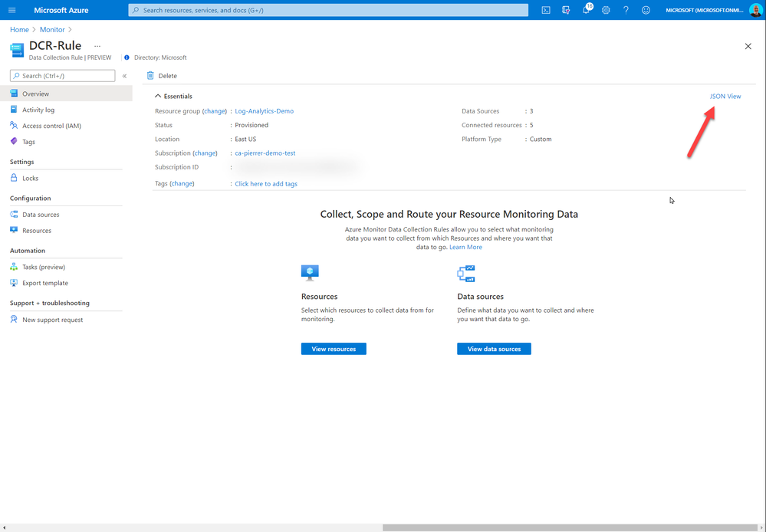Click change next to Resource group

215,111
